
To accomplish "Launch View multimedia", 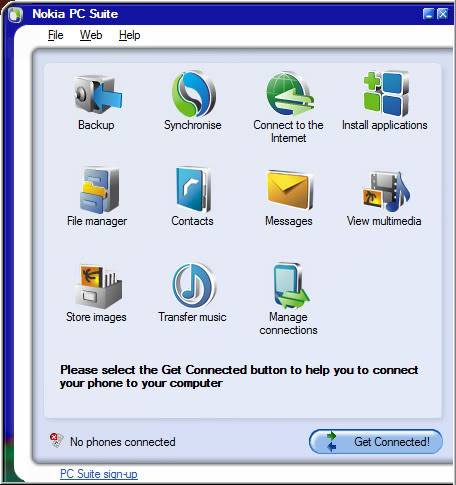I will (386, 191).
